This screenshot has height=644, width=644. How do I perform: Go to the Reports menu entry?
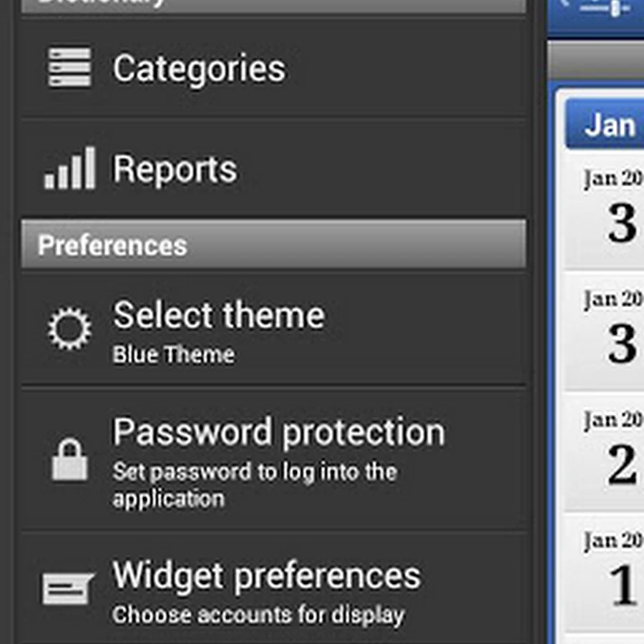175,170
